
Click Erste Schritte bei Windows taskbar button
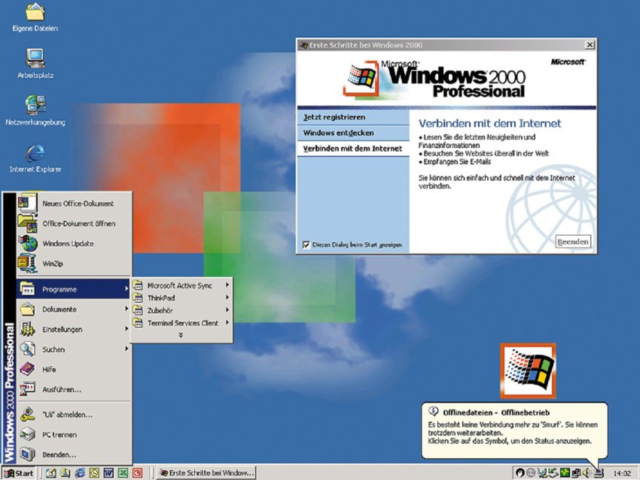click(x=207, y=473)
